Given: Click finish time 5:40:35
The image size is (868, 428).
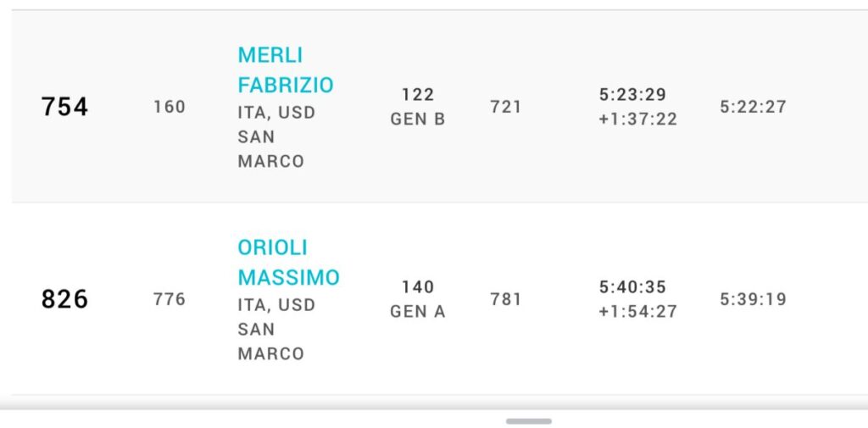Looking at the screenshot, I should [x=632, y=286].
